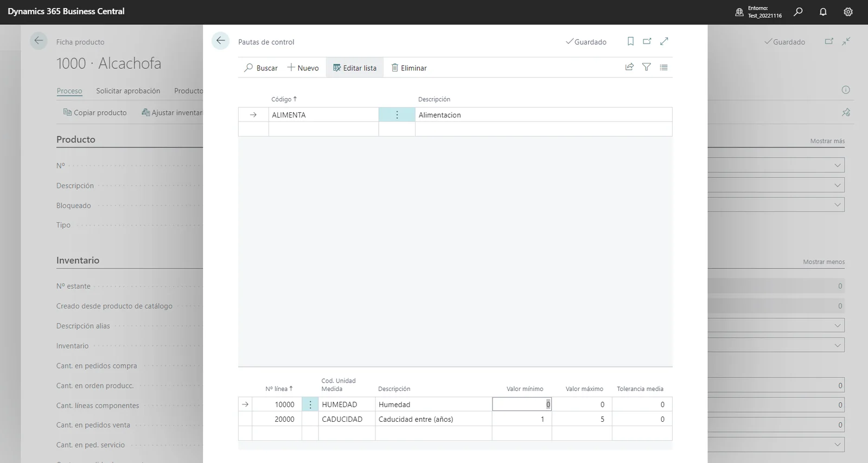Select the row arrow for line 10000
The width and height of the screenshot is (868, 463).
(x=245, y=404)
